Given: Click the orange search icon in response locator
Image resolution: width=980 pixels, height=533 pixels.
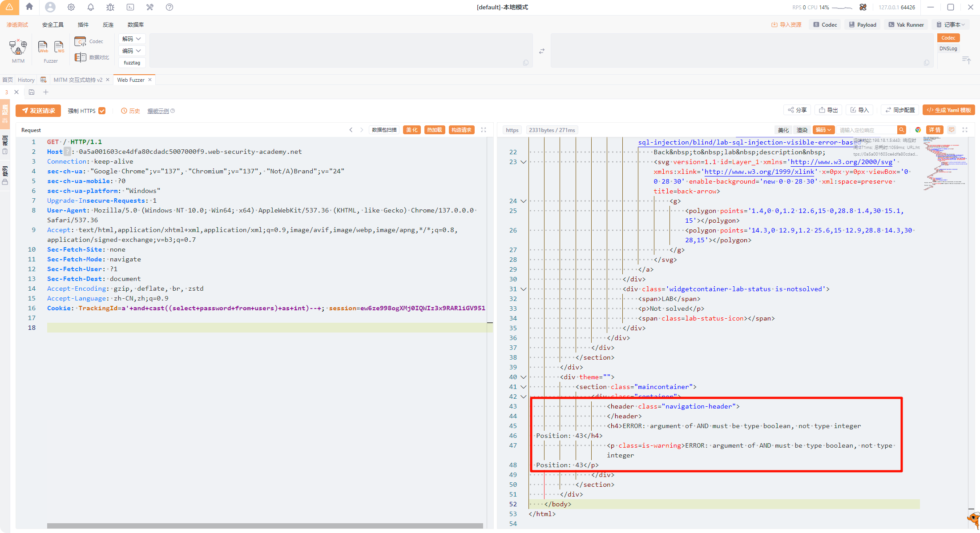Looking at the screenshot, I should click(901, 130).
